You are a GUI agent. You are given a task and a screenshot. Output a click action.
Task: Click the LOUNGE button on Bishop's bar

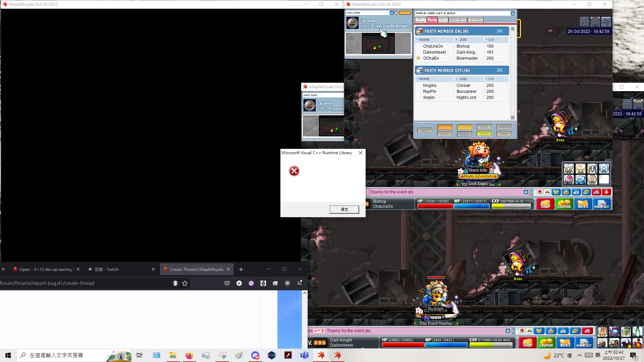(564, 204)
